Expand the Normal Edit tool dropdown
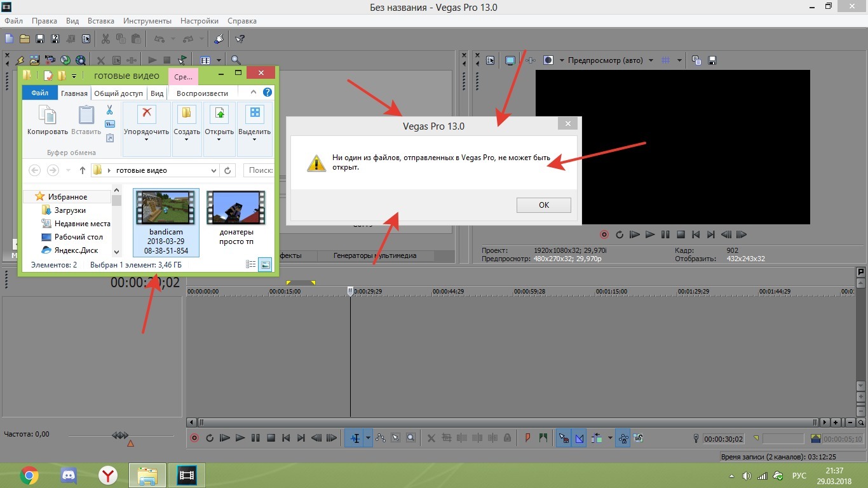The width and height of the screenshot is (868, 488). point(368,438)
